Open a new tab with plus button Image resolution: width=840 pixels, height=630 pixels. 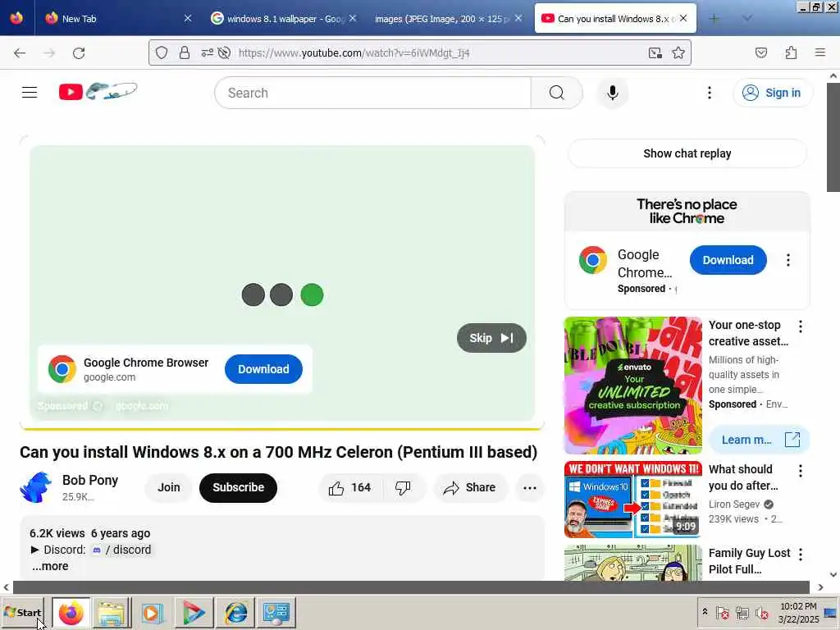pos(714,18)
